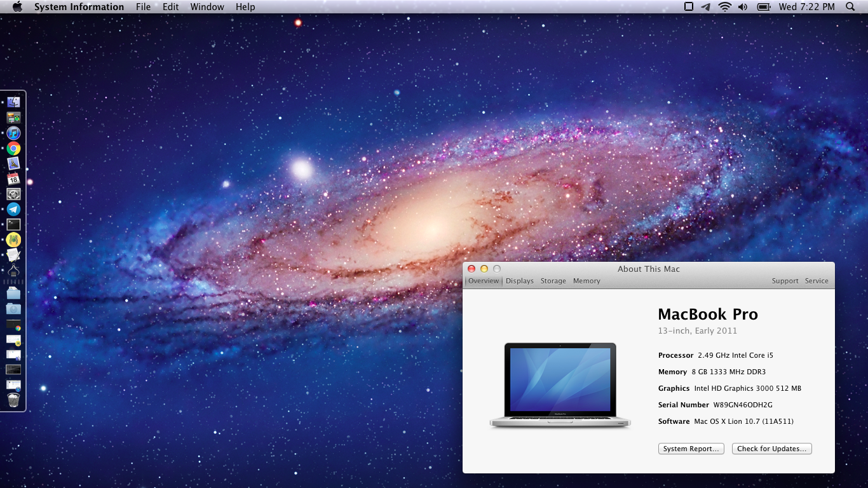Image resolution: width=868 pixels, height=488 pixels.
Task: Open Google Chrome in the Dock
Action: tap(13, 149)
